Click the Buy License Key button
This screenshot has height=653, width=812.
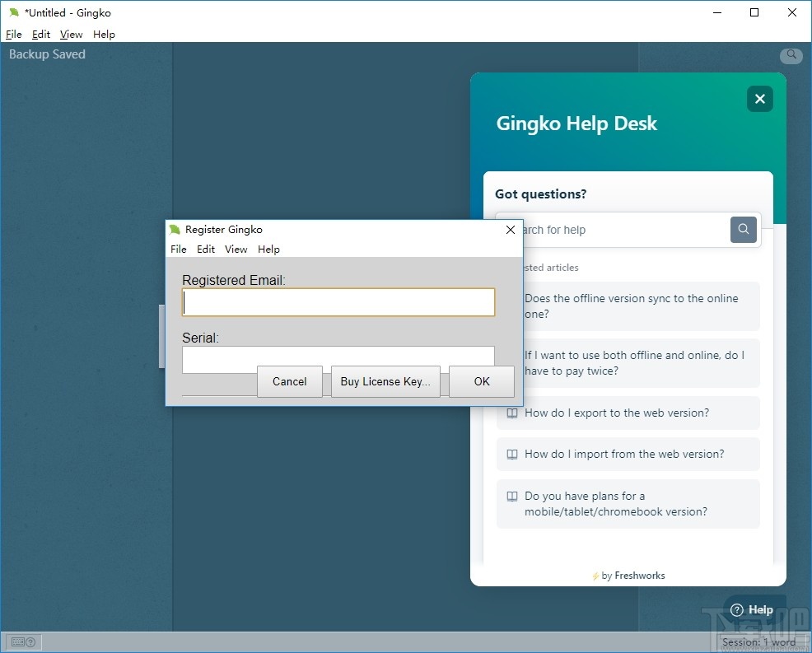click(385, 382)
